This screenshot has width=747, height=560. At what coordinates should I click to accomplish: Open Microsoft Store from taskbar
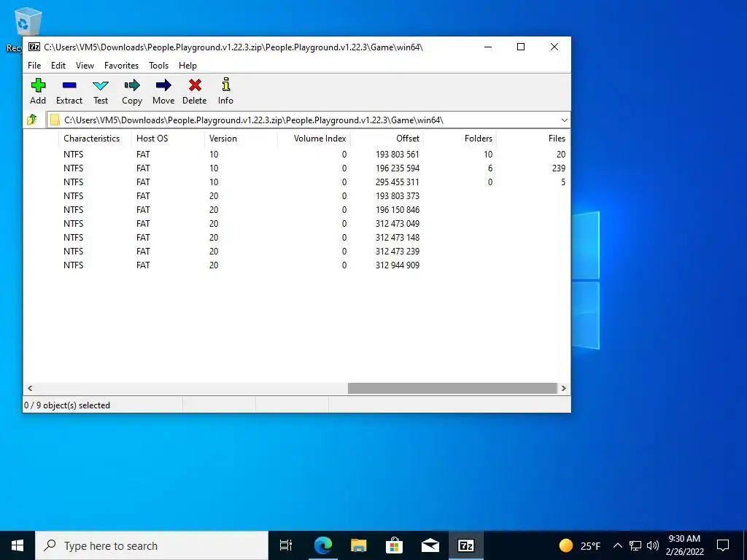click(394, 545)
